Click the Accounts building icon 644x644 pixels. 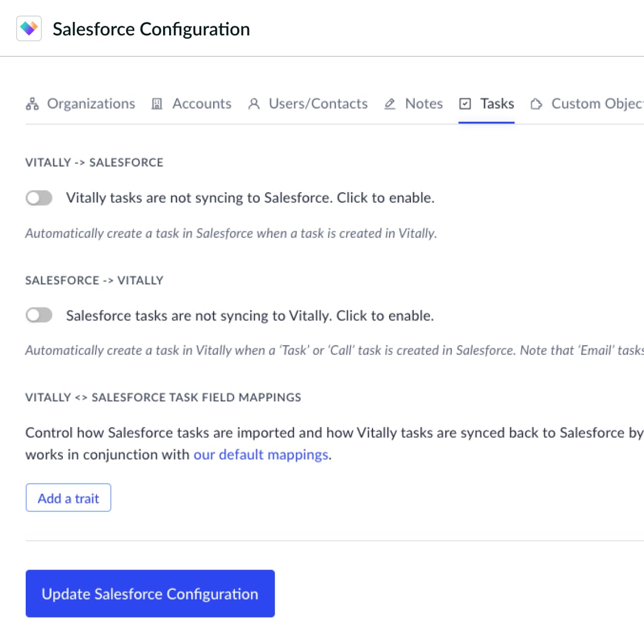[157, 104]
